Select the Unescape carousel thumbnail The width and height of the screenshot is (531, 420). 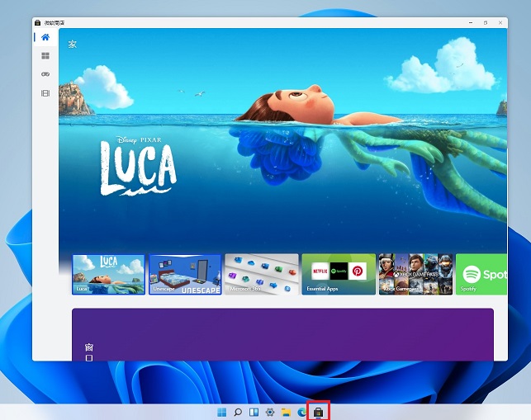184,274
